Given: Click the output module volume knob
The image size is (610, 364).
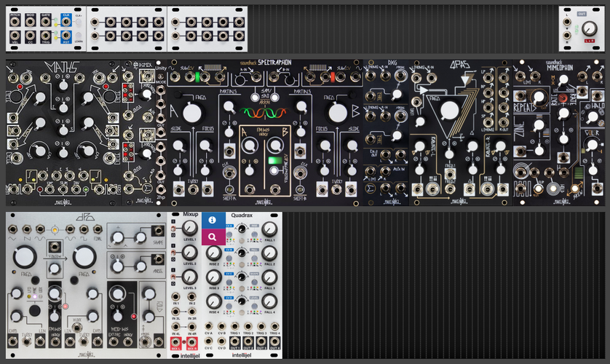Looking at the screenshot, I should pyautogui.click(x=590, y=28).
